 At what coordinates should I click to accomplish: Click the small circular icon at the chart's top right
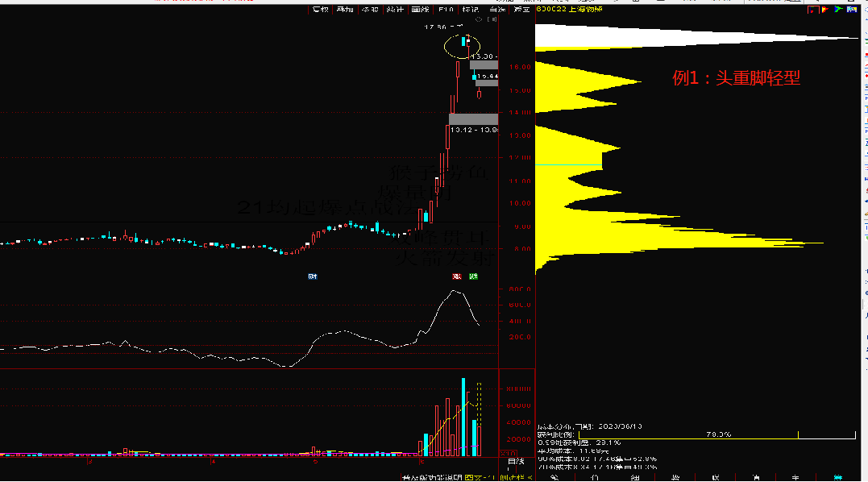click(479, 19)
